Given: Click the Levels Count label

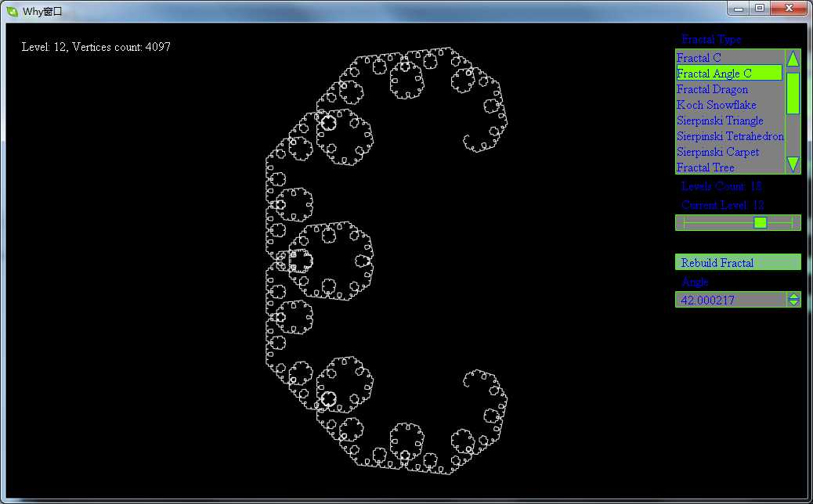Looking at the screenshot, I should coord(721,186).
